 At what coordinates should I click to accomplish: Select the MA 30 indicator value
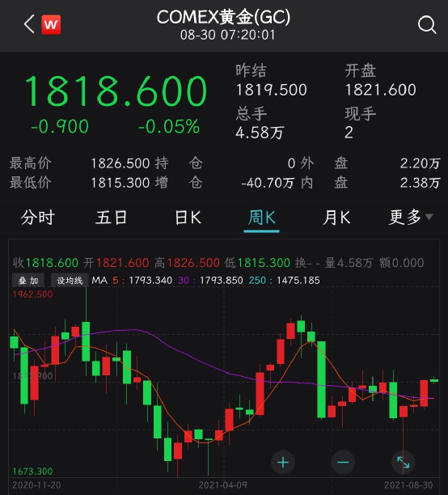[210, 281]
